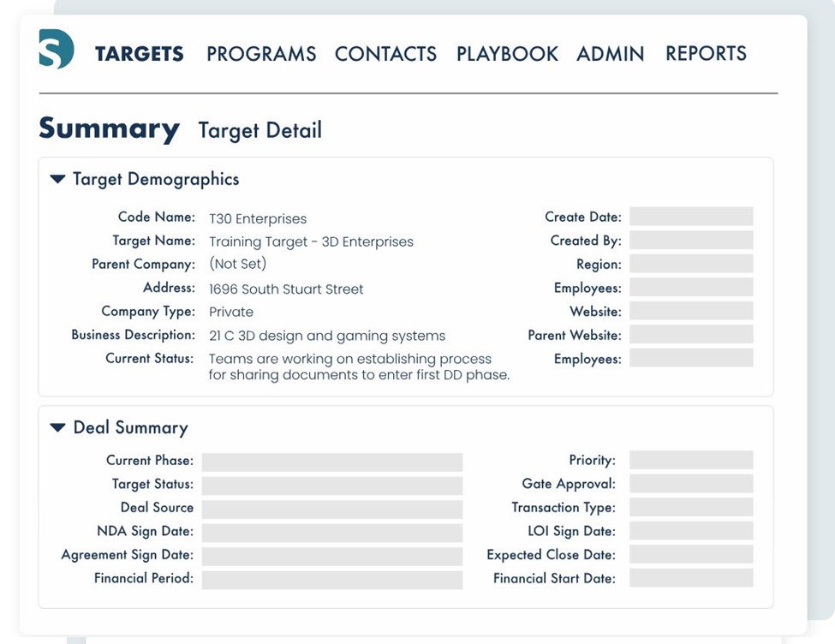Viewport: 835px width, 644px height.
Task: Click the Create Date field
Action: pyautogui.click(x=691, y=217)
